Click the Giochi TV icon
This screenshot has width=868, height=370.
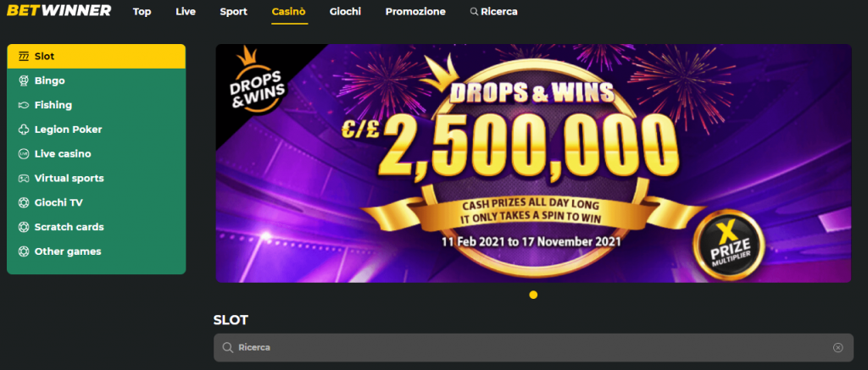tap(23, 202)
